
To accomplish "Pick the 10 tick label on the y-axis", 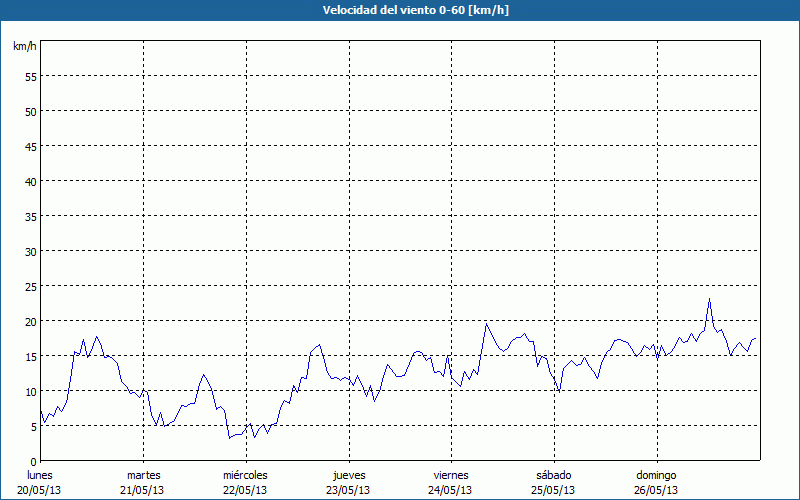I will point(30,391).
